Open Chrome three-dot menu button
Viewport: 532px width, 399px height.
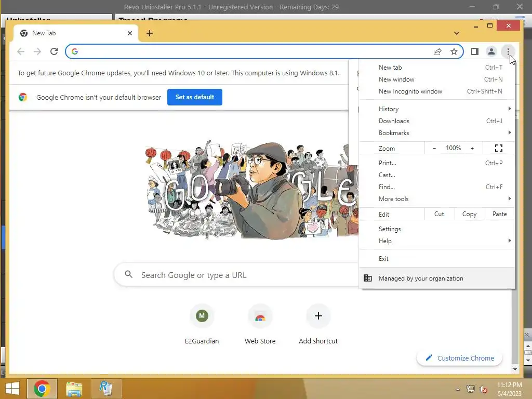pos(508,51)
